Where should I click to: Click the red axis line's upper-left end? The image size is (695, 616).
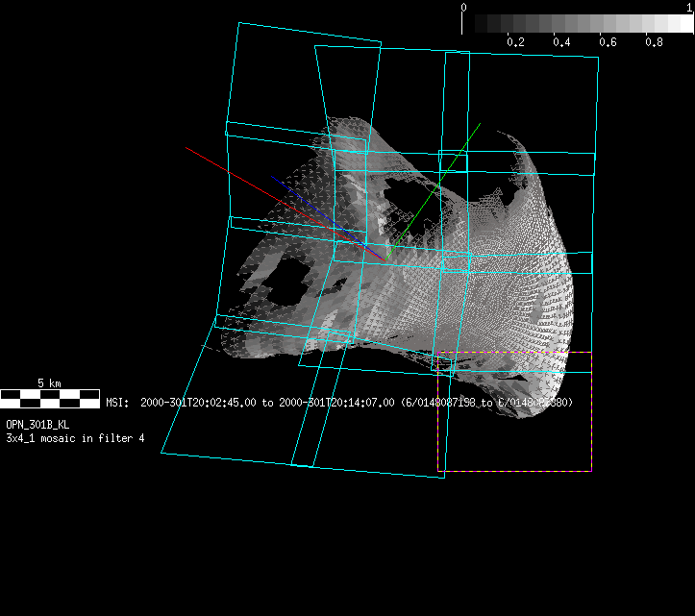click(x=188, y=149)
